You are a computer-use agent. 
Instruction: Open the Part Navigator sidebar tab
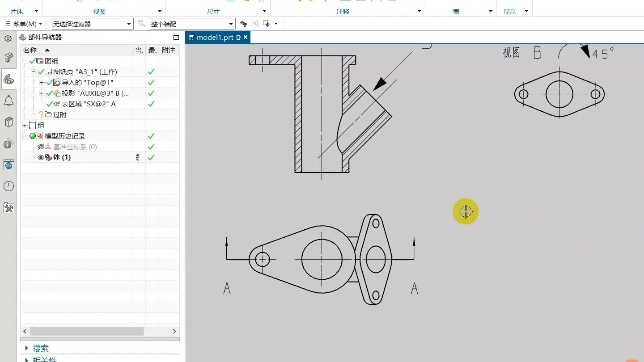(8, 79)
